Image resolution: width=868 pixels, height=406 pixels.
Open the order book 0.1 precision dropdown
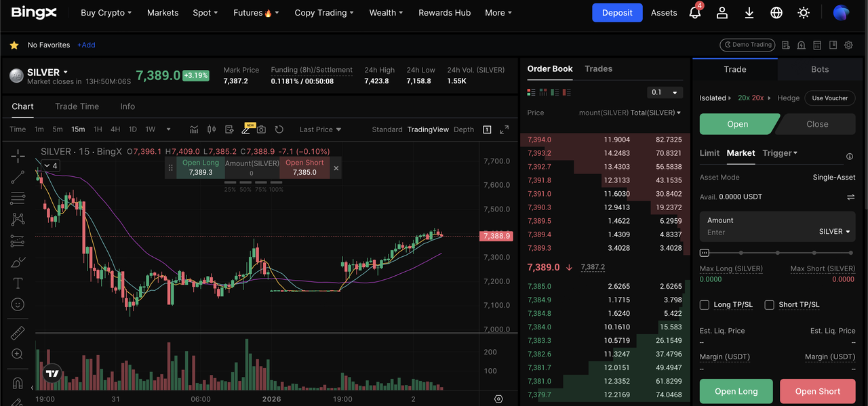click(x=665, y=92)
